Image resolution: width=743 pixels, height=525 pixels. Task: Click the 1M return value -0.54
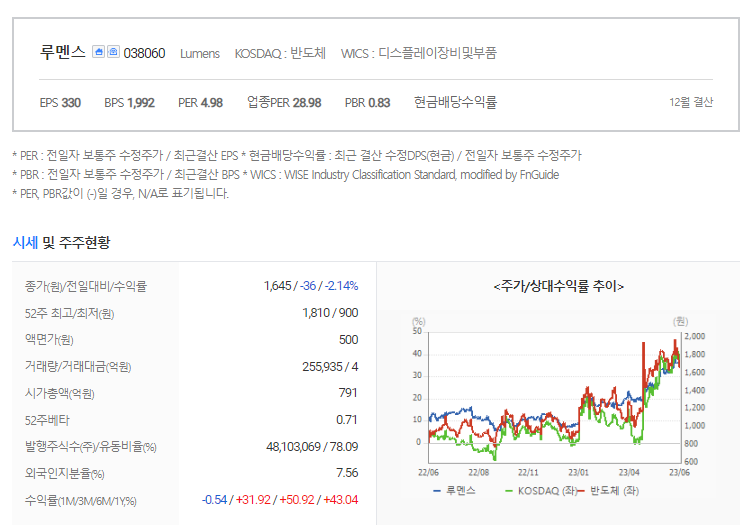[215, 500]
